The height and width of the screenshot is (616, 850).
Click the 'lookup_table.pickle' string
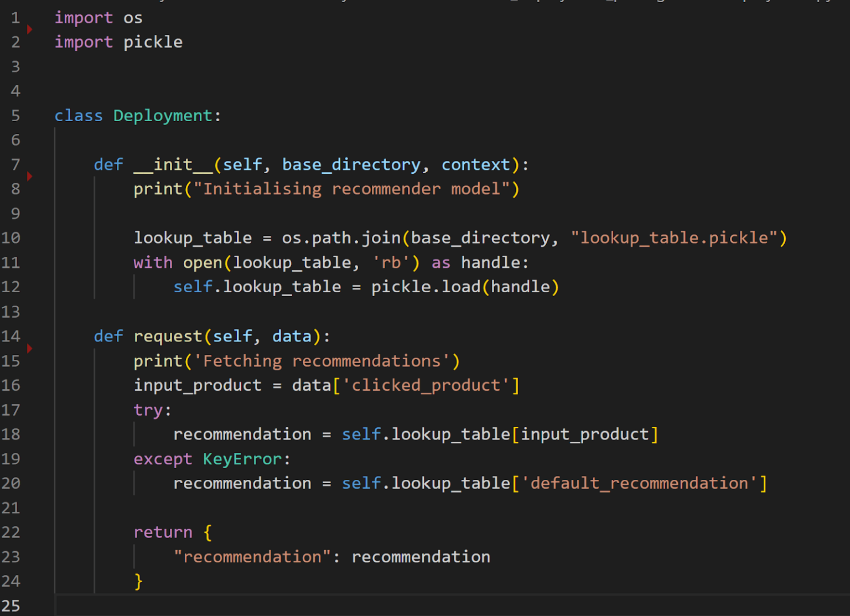[675, 237]
